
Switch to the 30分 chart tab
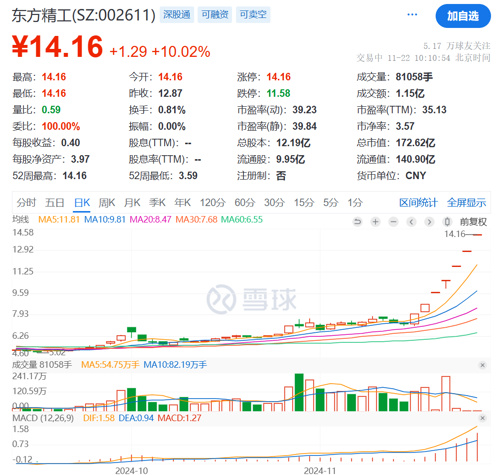tap(274, 203)
